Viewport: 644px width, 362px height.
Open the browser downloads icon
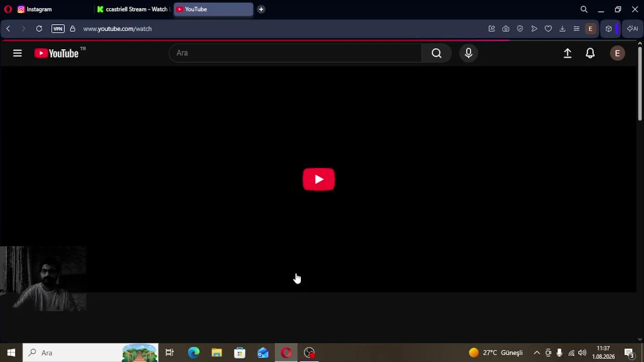[562, 29]
